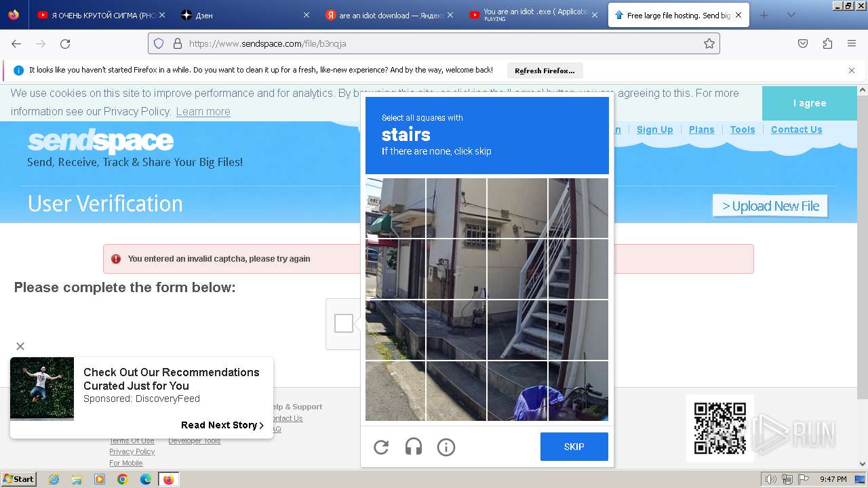Click the sendspace logo
The width and height of the screenshot is (868, 488).
(x=100, y=141)
